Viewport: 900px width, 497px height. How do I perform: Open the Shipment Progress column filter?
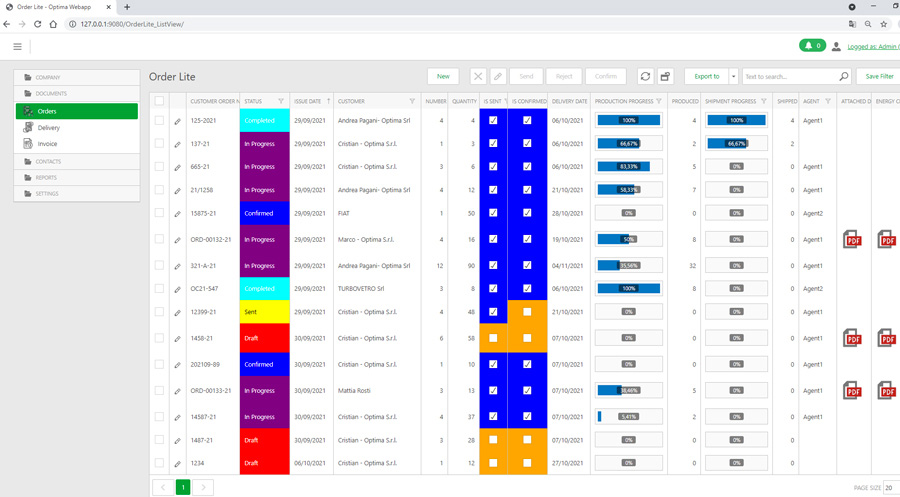tap(763, 101)
